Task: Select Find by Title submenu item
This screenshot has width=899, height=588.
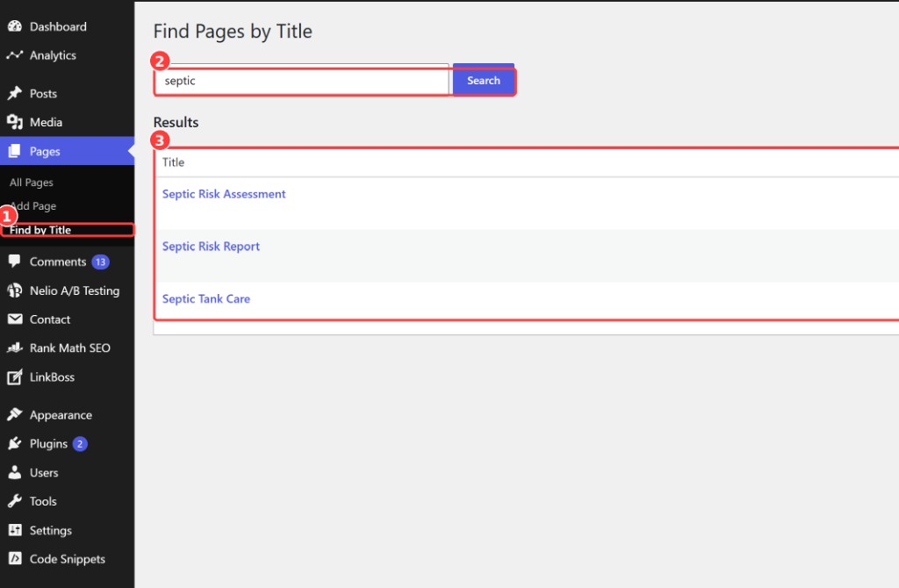Action: pyautogui.click(x=40, y=230)
